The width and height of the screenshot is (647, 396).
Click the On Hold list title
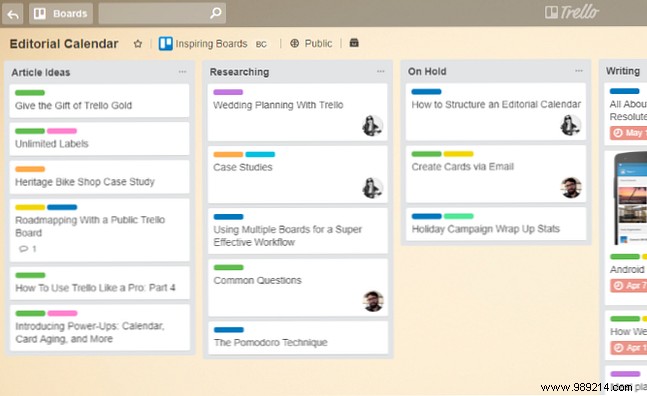pyautogui.click(x=427, y=72)
